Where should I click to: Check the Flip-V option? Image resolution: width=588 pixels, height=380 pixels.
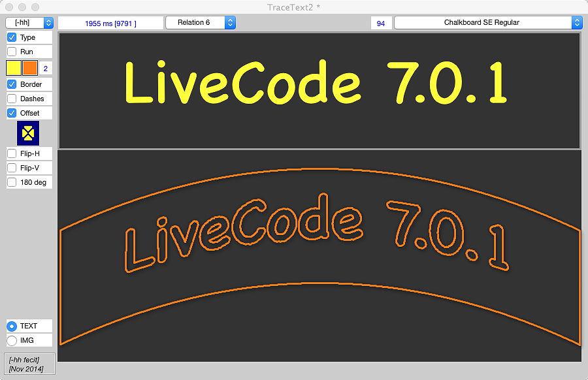[12, 168]
